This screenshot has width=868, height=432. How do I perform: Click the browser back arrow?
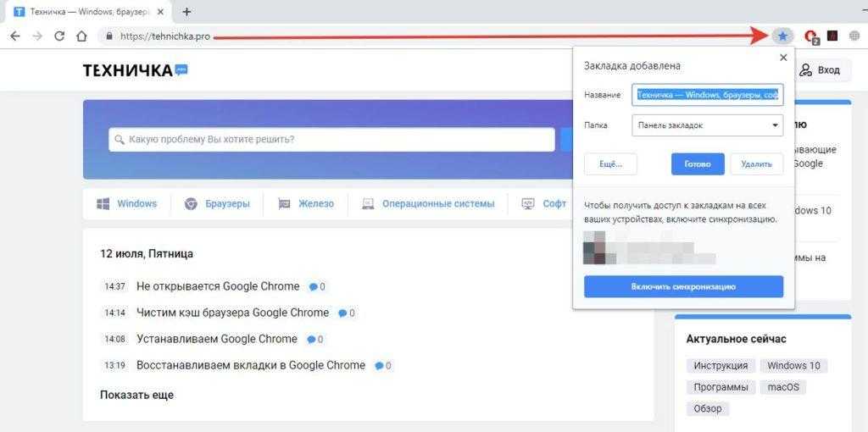tap(14, 36)
